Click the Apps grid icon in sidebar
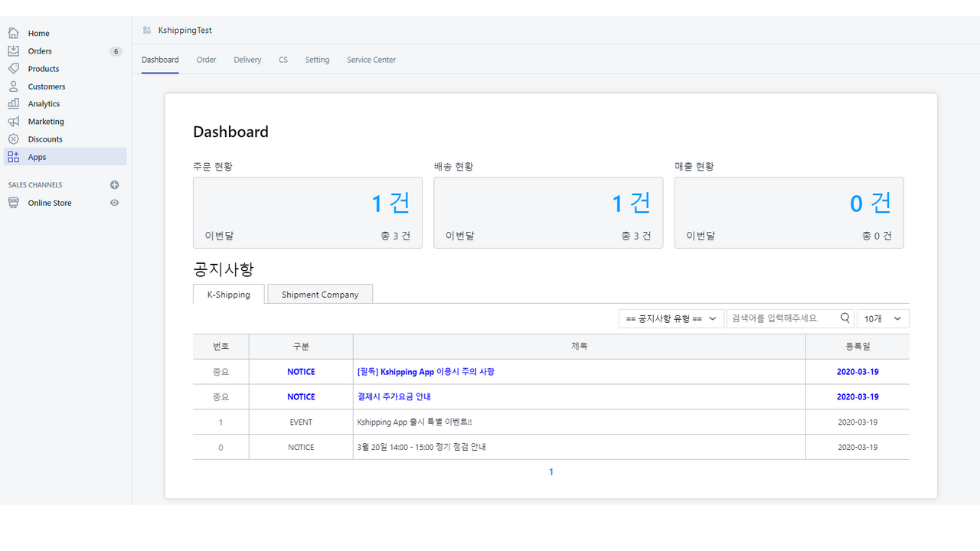This screenshot has height=551, width=980. (x=13, y=156)
